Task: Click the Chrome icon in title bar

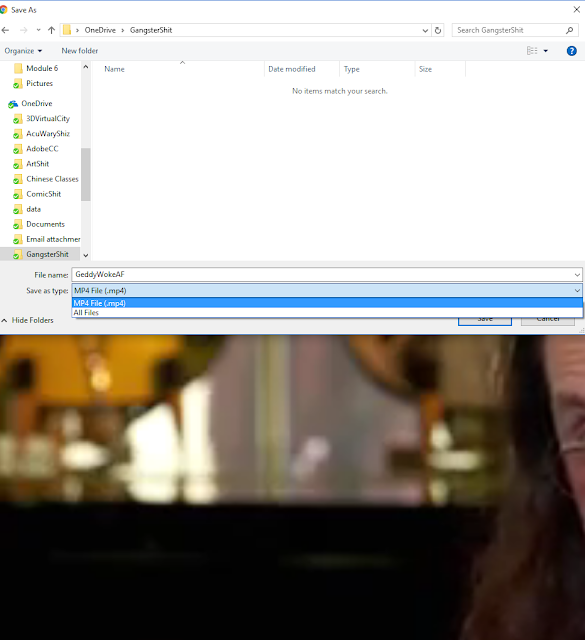Action: (4, 9)
